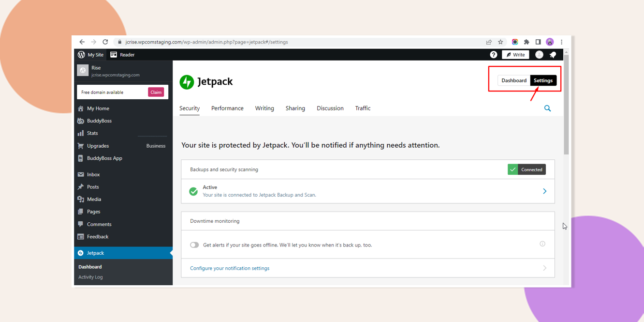644x322 pixels.
Task: Open BuddyBoss App in the sidebar
Action: point(104,158)
